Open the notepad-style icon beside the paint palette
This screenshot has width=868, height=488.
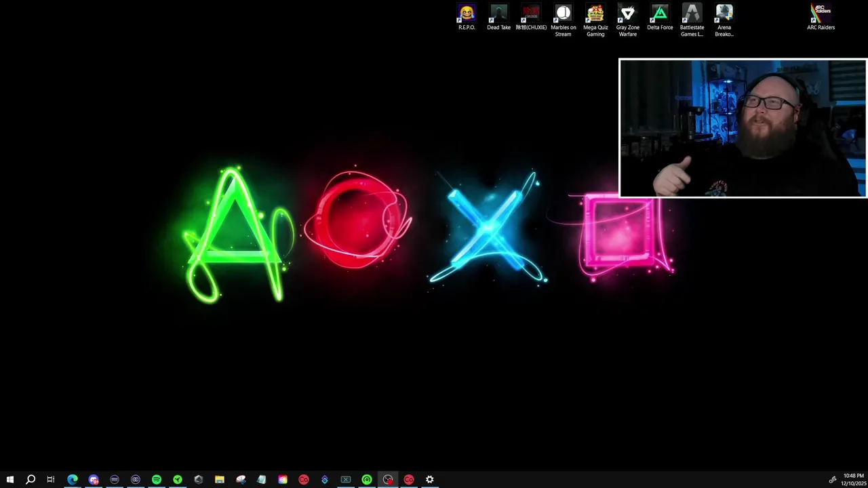tap(262, 479)
